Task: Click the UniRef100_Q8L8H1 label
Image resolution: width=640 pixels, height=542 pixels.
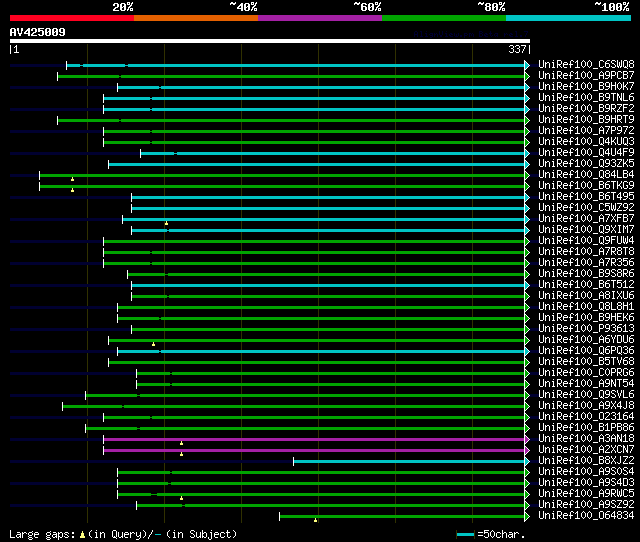Action: [586, 307]
